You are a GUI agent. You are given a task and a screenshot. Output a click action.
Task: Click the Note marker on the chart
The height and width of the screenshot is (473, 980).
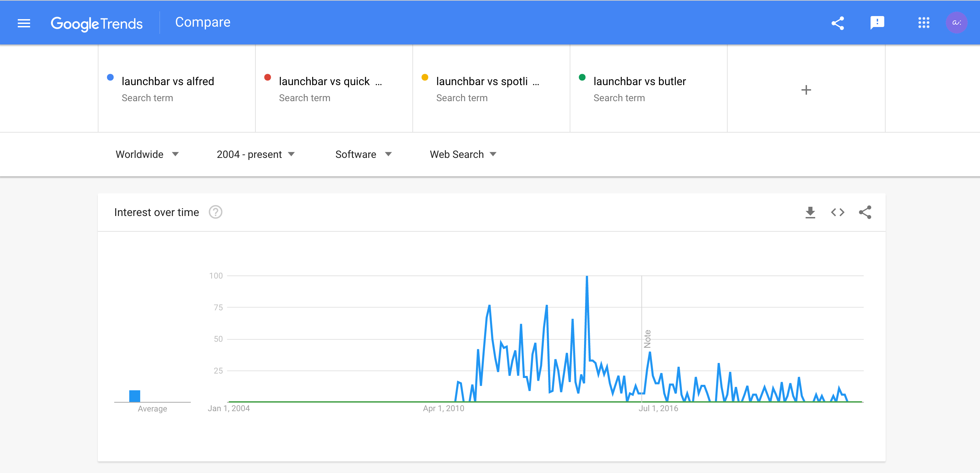647,339
